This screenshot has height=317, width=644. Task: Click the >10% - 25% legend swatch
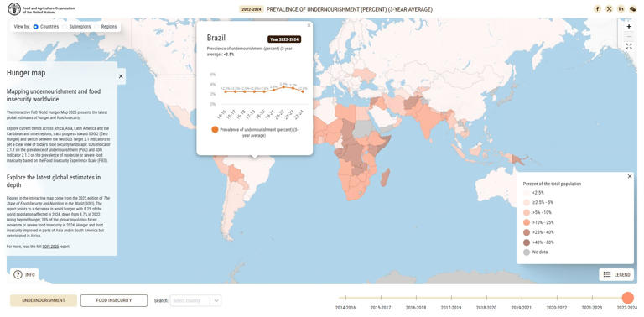point(527,222)
